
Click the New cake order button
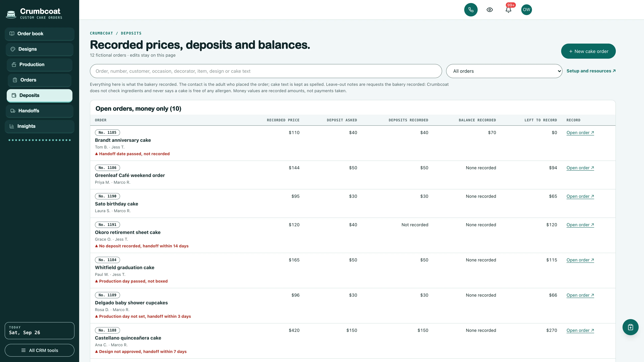[x=588, y=51]
